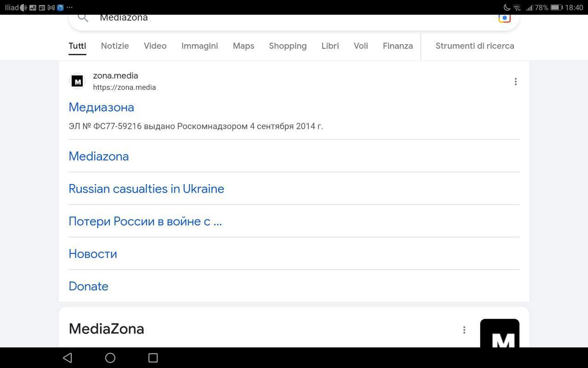Tap the status bar notification overflow dots
Viewport: 588px width, 368px height.
click(x=69, y=7)
